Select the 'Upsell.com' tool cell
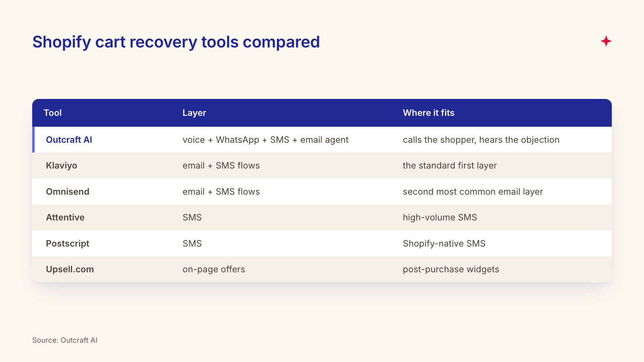Image resolution: width=644 pixels, height=362 pixels. 70,269
